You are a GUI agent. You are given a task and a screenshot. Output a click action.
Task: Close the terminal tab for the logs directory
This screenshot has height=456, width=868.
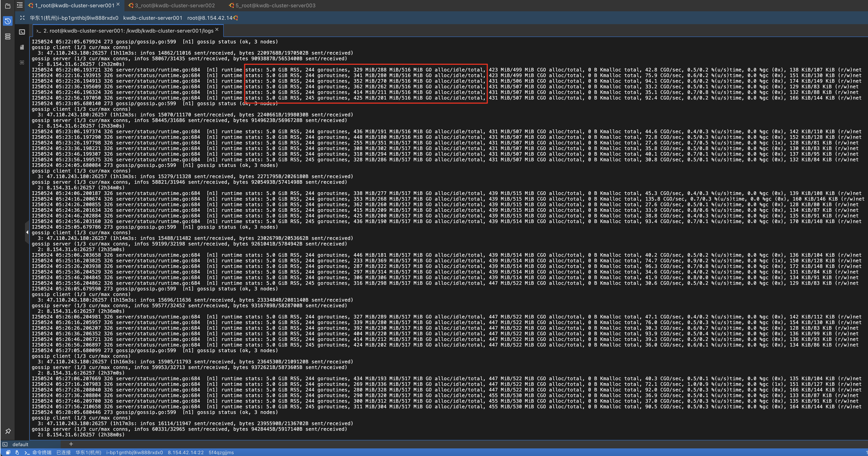[217, 30]
